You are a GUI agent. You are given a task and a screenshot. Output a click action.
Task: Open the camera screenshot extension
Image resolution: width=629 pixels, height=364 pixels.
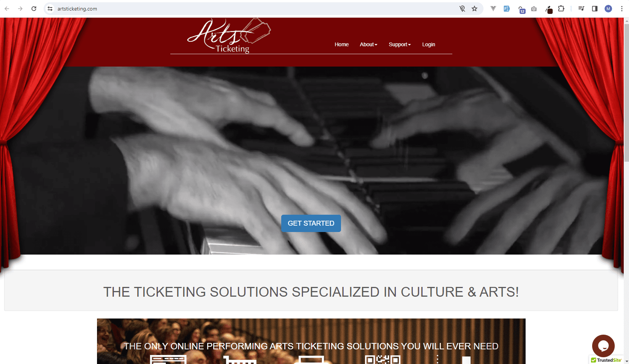point(534,9)
